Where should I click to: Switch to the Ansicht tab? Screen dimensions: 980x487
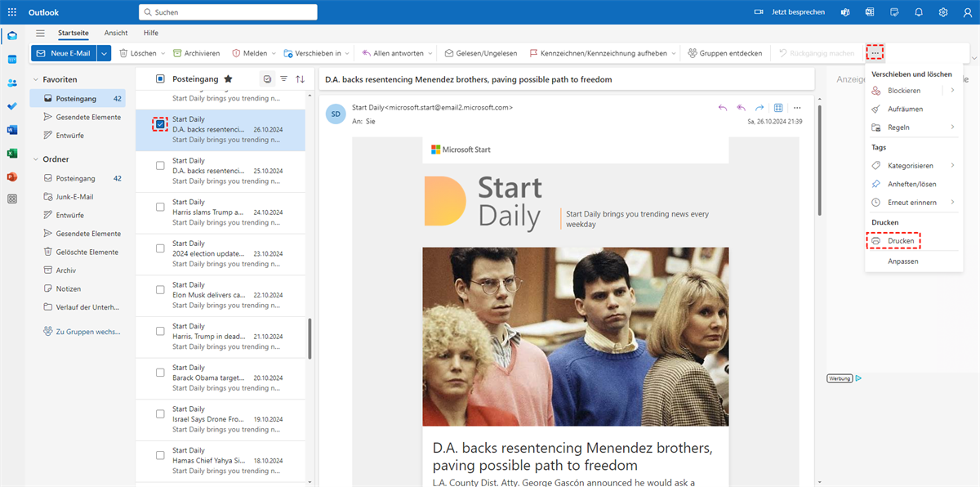pyautogui.click(x=116, y=33)
